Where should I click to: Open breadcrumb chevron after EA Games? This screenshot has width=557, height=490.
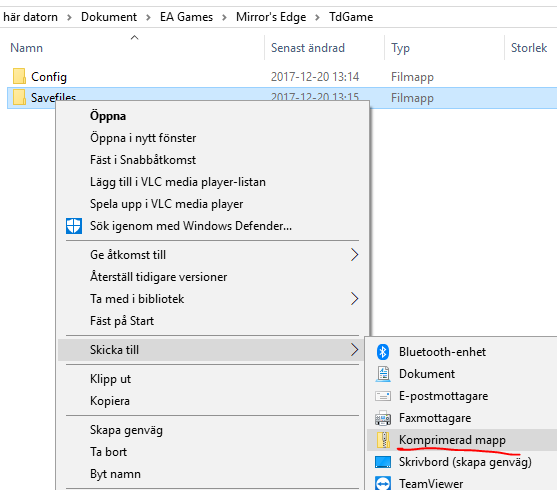click(x=224, y=17)
